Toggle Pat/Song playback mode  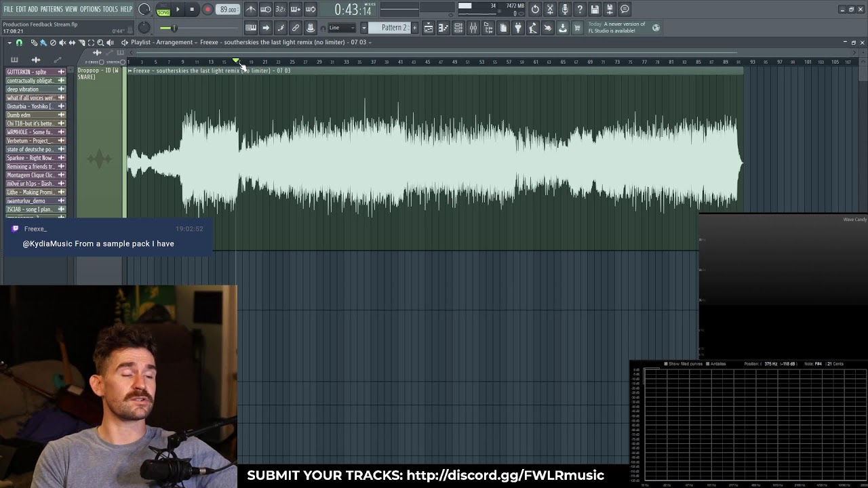(163, 9)
